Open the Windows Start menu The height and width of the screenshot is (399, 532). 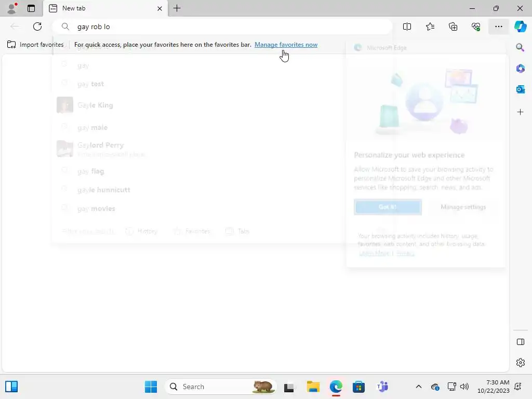[x=151, y=387]
